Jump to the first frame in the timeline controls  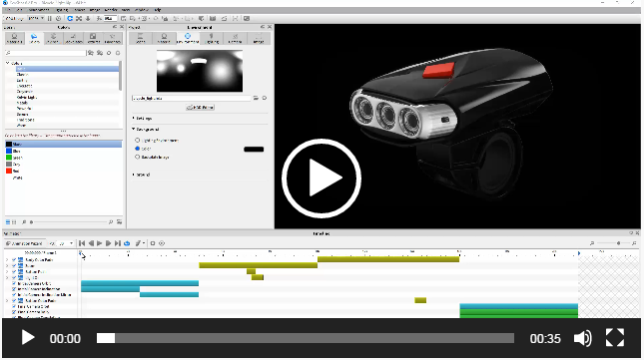(82, 243)
